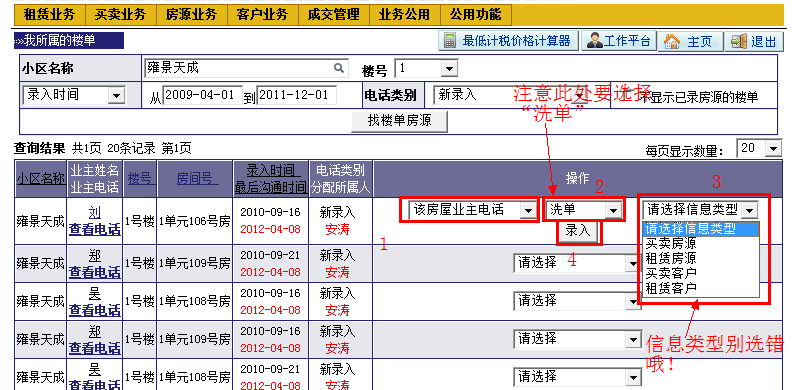Sort by 最后沟通时间 column header
Viewport: 794px width, 390px height.
tap(270, 187)
